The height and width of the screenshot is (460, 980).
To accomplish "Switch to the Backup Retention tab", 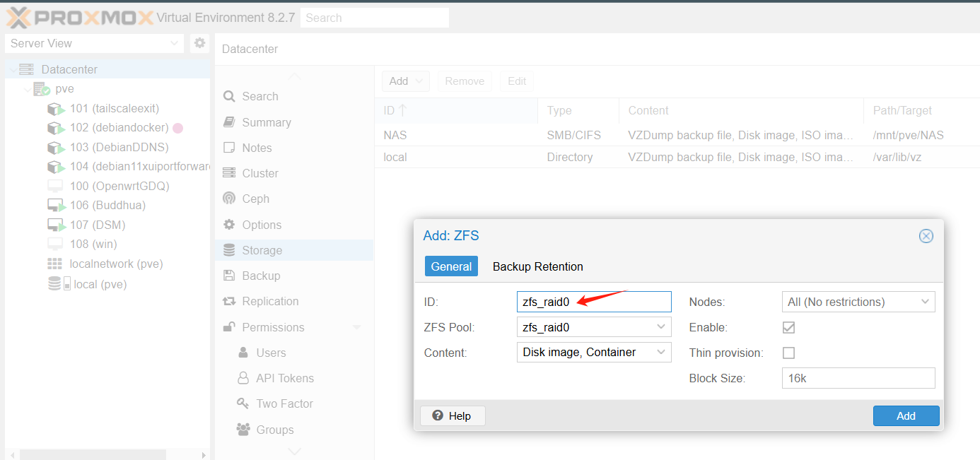I will click(x=537, y=266).
